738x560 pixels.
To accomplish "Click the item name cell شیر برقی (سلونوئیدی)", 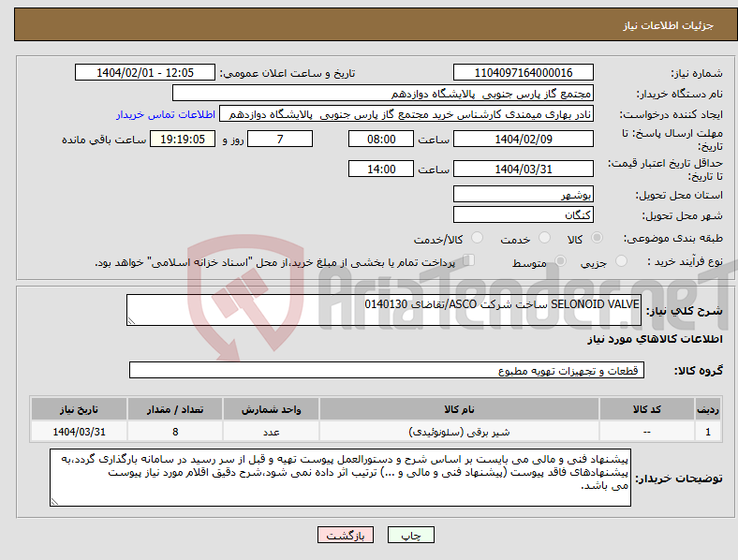I will (459, 432).
